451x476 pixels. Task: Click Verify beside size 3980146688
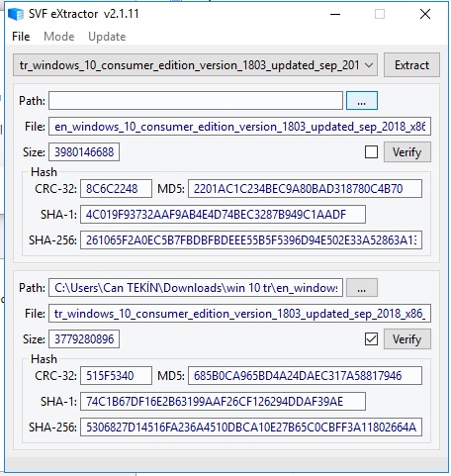point(407,152)
